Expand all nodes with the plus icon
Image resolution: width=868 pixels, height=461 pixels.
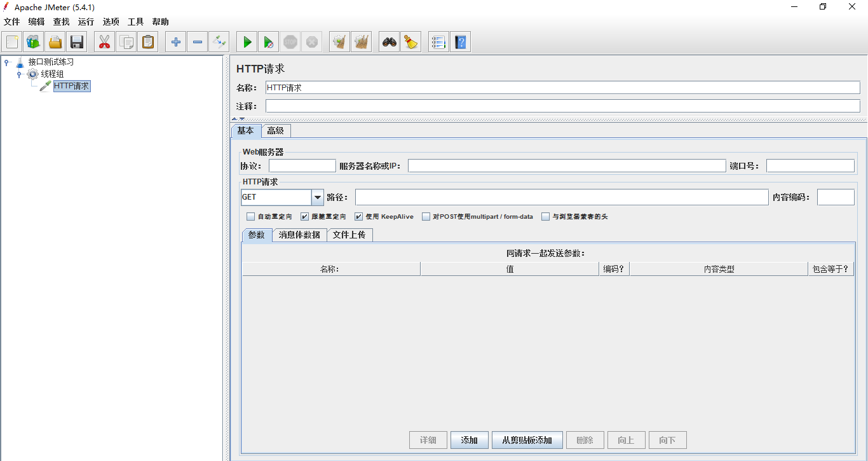click(176, 42)
